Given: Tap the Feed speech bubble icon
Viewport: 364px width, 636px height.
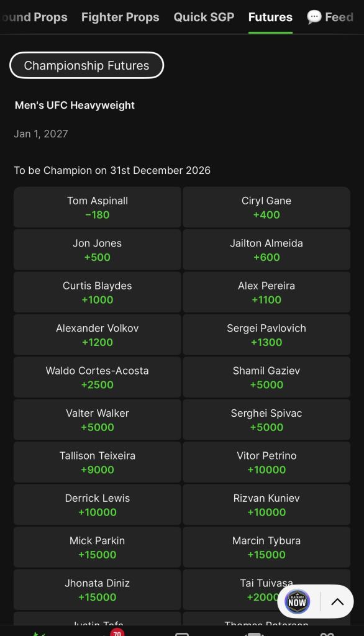Looking at the screenshot, I should (314, 17).
